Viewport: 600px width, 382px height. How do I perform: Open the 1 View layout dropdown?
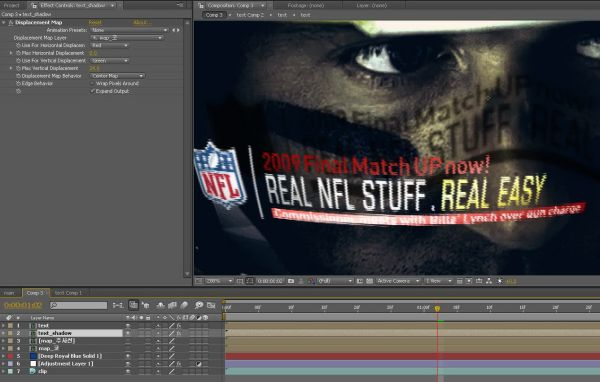click(438, 281)
